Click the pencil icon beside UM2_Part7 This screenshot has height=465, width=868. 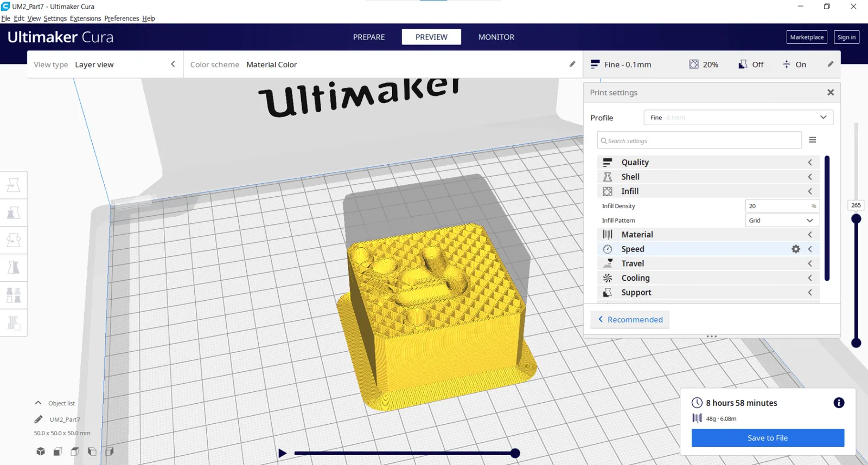click(x=39, y=419)
